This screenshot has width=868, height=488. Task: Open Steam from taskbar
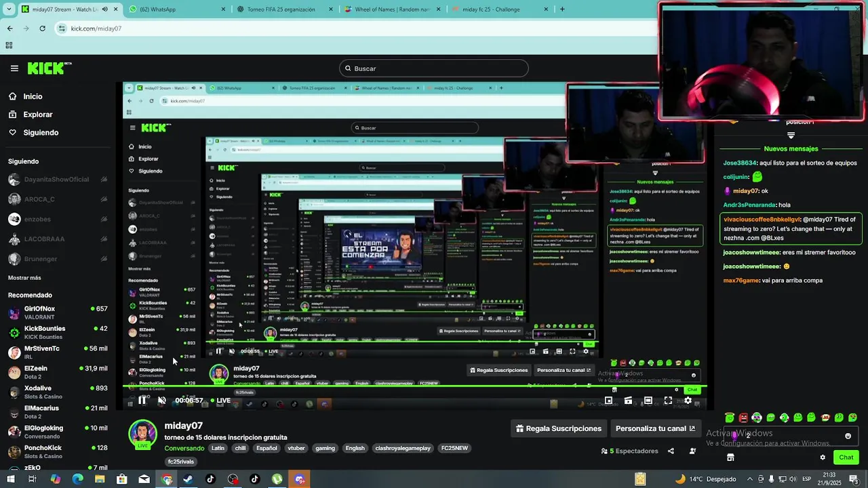coord(189,479)
